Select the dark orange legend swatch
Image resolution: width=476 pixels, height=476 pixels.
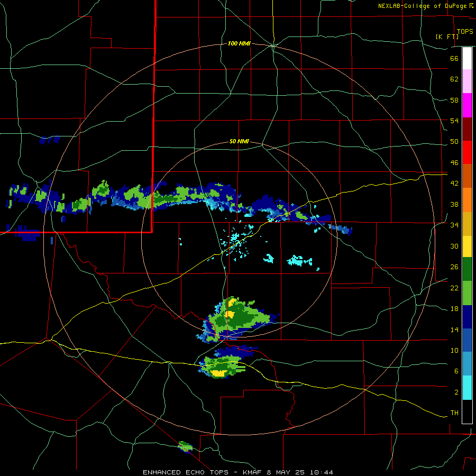(467, 176)
